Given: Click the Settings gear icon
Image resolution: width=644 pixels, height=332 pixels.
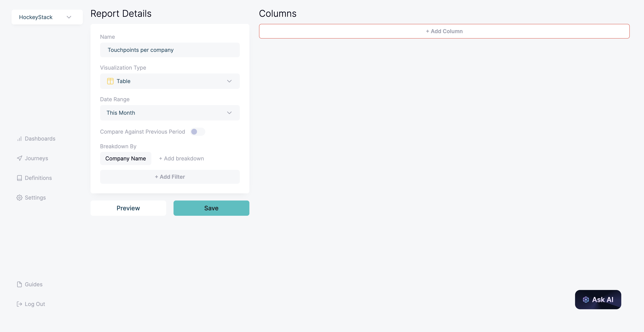Looking at the screenshot, I should (x=19, y=197).
